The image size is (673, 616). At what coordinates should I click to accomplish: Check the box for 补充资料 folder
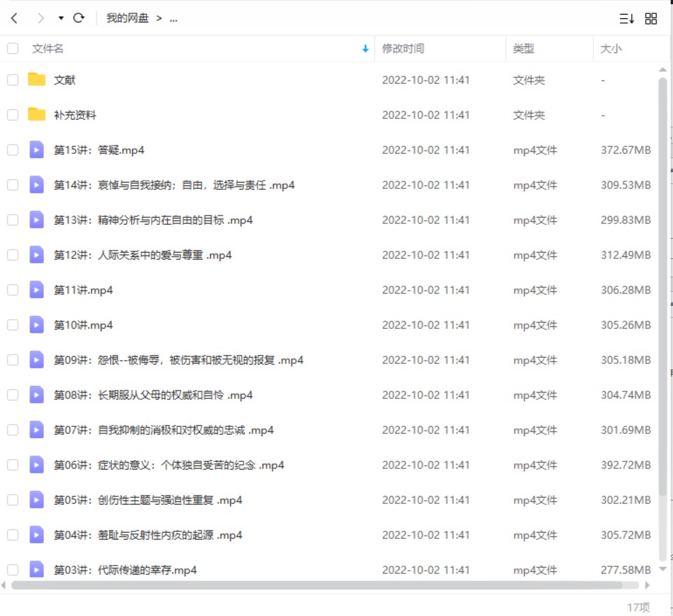13,115
